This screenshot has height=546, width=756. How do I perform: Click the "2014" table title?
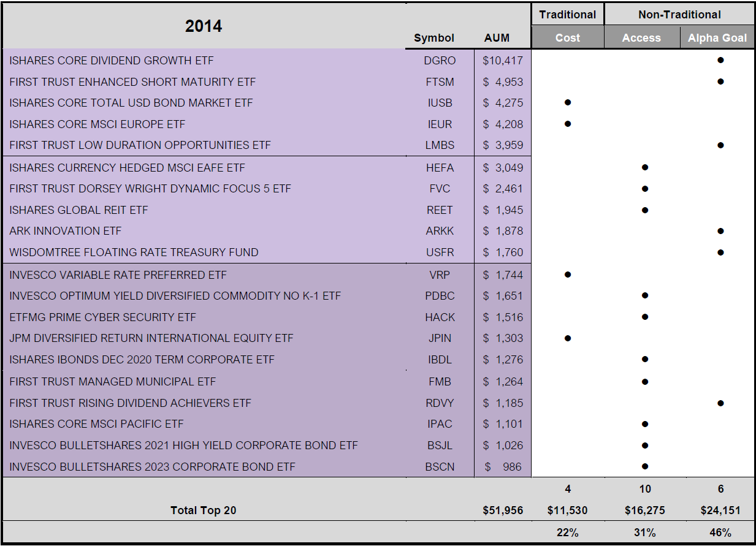point(204,26)
